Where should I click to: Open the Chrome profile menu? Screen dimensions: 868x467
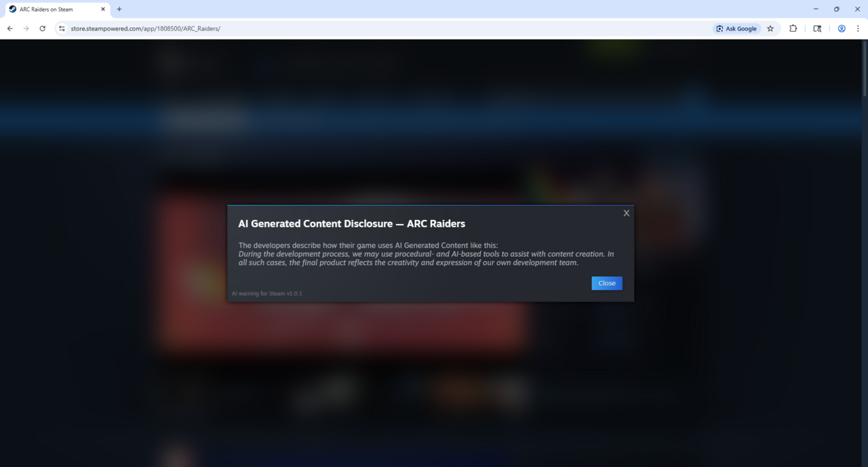[x=842, y=29]
